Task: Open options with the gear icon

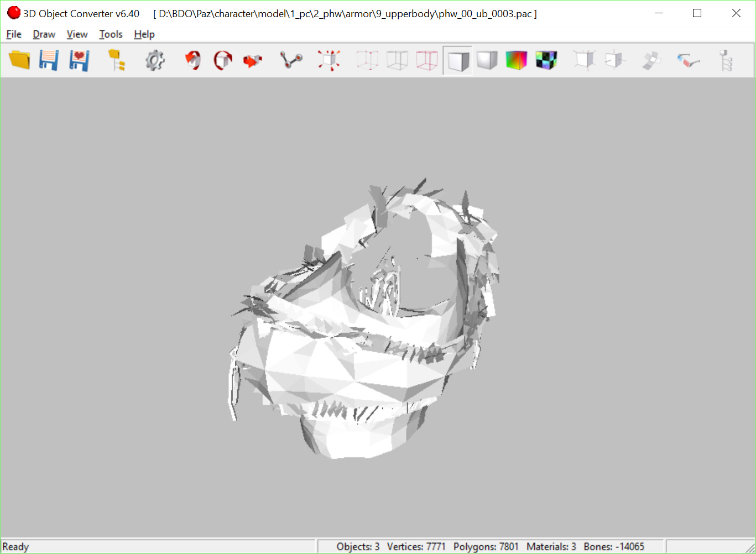Action: point(155,60)
